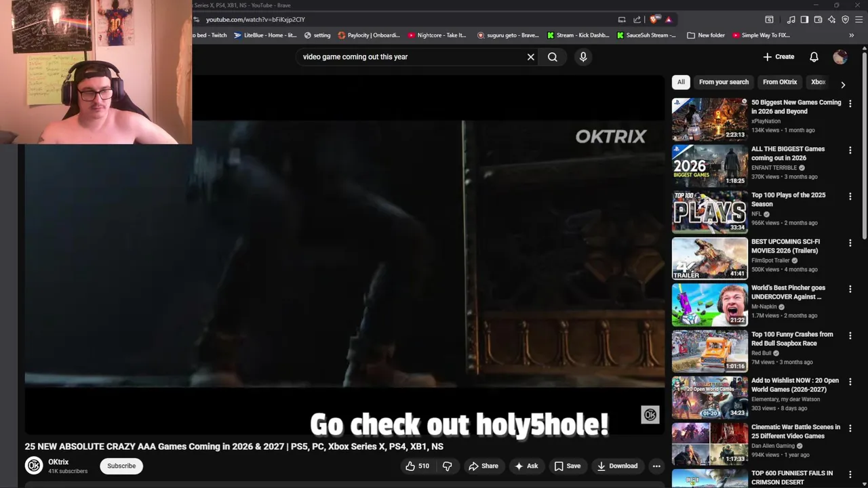
Task: Click the magnifier search button
Action: 553,57
